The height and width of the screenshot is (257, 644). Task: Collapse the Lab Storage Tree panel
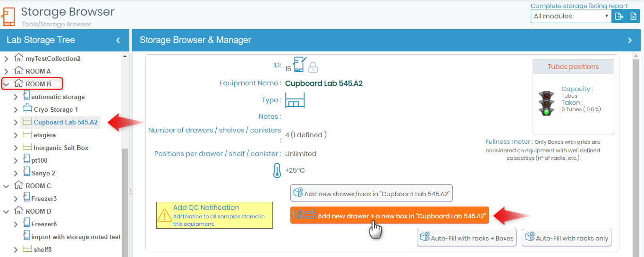118,40
